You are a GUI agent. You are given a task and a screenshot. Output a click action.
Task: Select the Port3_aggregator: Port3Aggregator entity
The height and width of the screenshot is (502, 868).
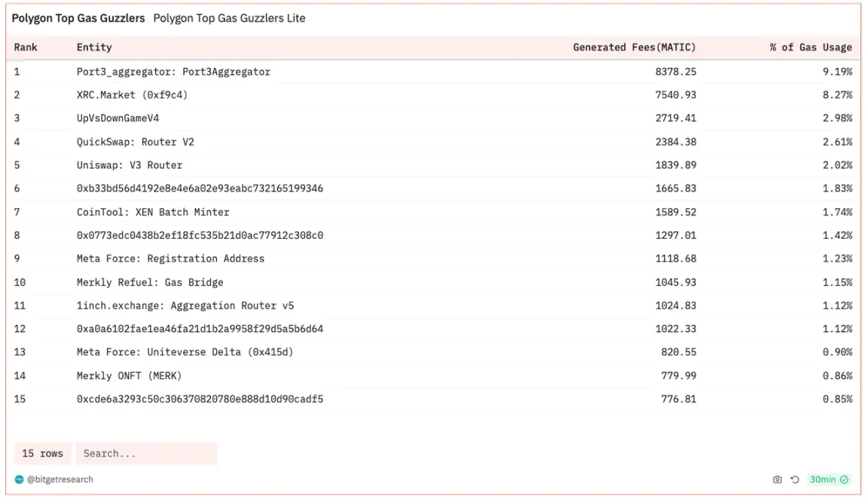[173, 72]
